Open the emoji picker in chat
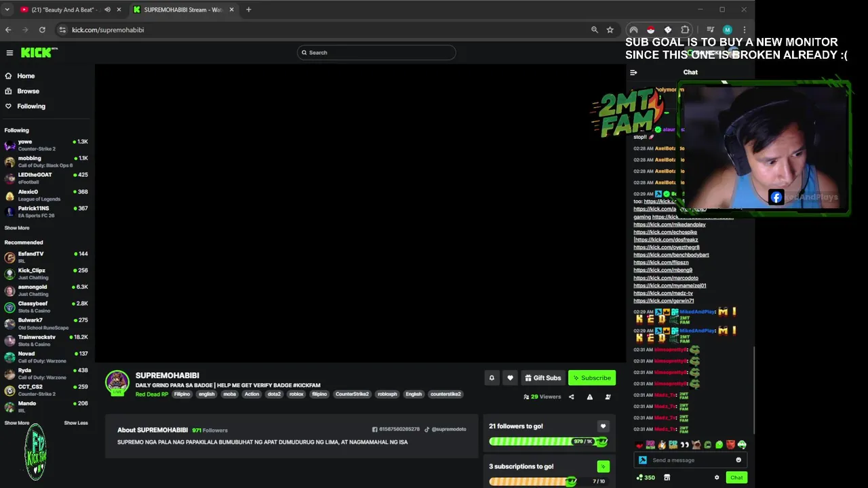The image size is (868, 488). (x=738, y=460)
